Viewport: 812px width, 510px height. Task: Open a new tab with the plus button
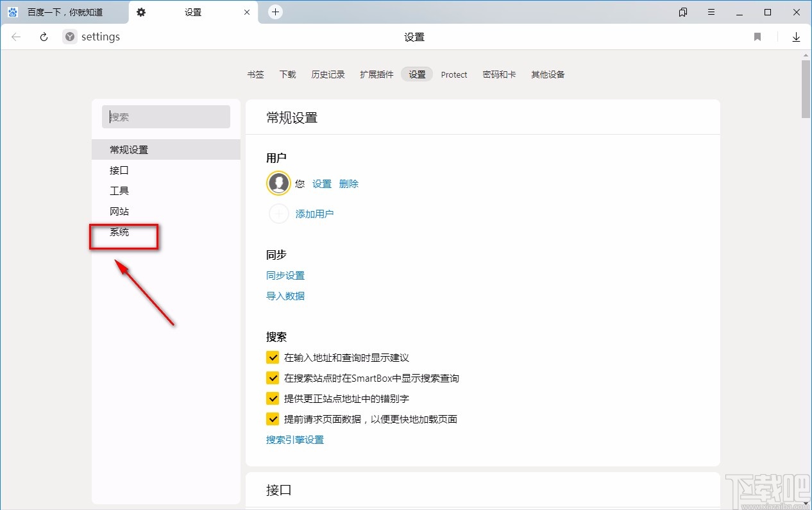click(x=275, y=12)
